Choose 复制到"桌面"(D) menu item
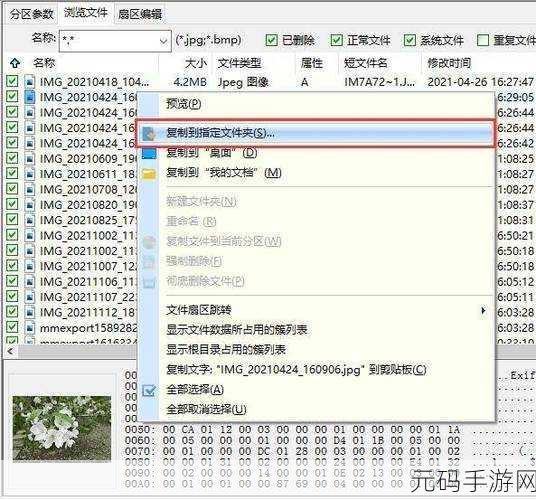This screenshot has width=536, height=500. [x=316, y=153]
